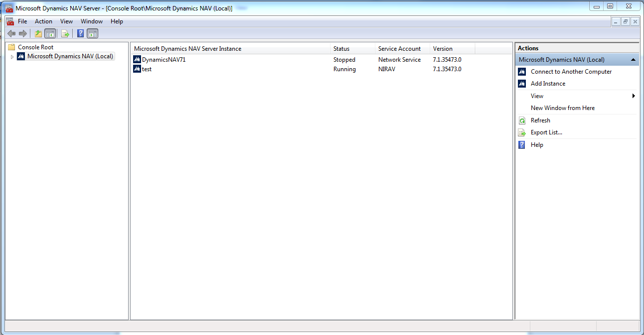Click the test instance's NAV icon

[137, 69]
